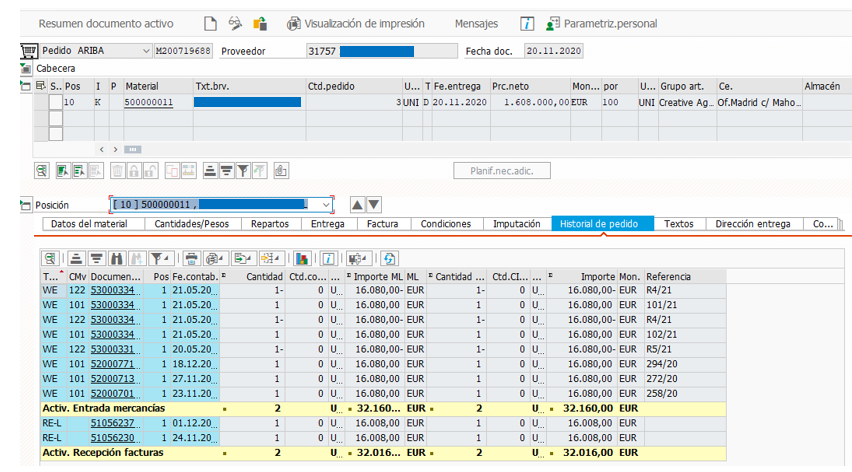
Task: Open the Datos del material tab
Action: (89, 224)
